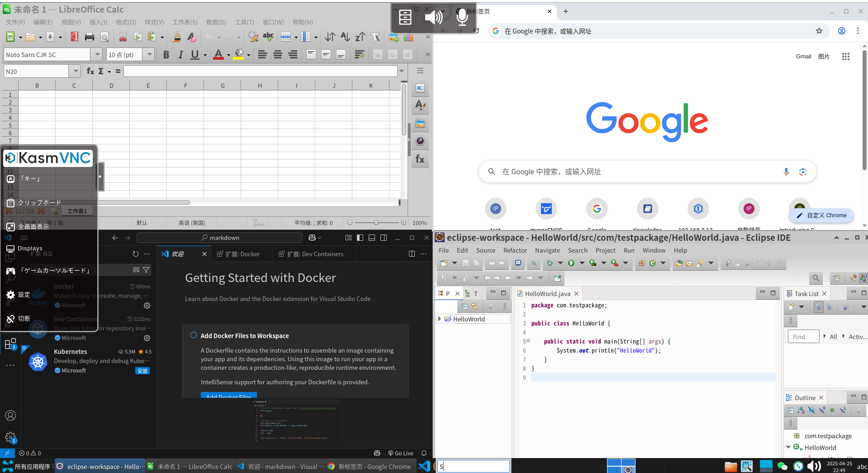Expand the Calc formula bar
Screen dimensions: 868x473
[402, 71]
